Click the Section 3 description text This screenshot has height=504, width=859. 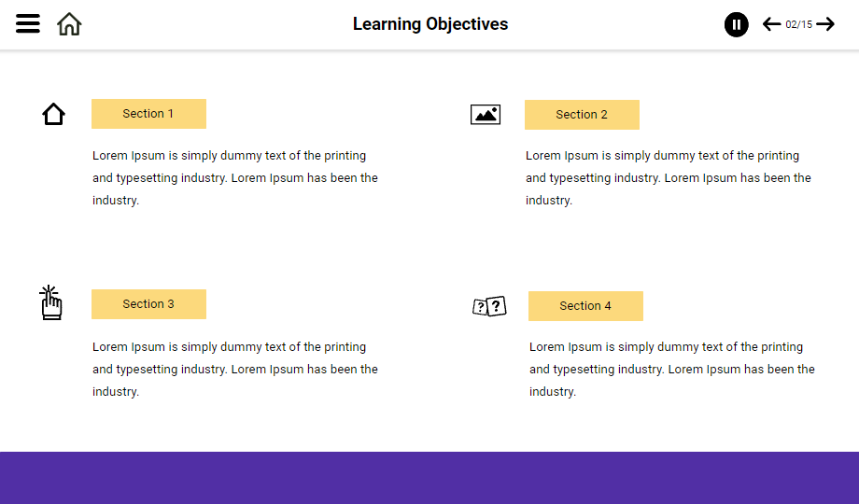click(x=235, y=369)
